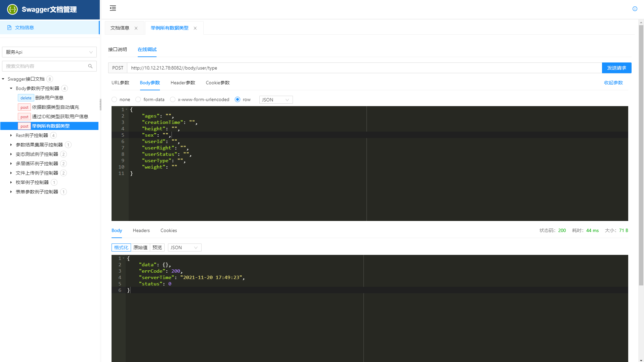The image size is (644, 362).
Task: Select the row radio option
Action: tap(238, 99)
